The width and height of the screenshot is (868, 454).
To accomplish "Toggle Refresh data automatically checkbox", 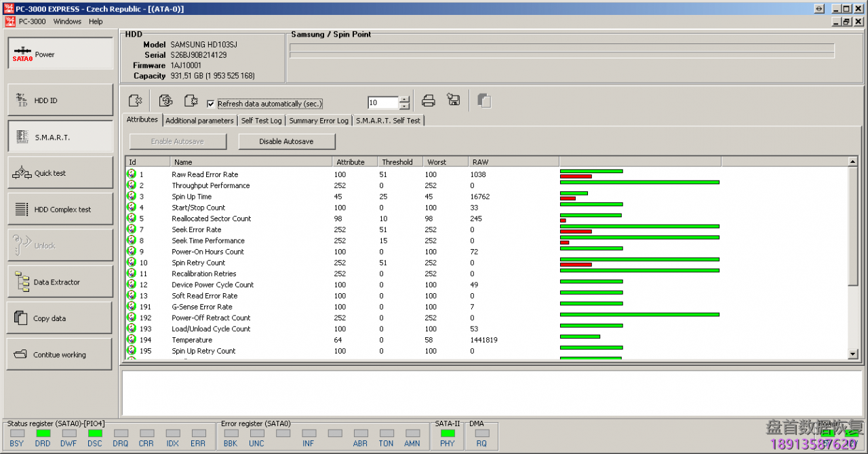I will [x=211, y=104].
